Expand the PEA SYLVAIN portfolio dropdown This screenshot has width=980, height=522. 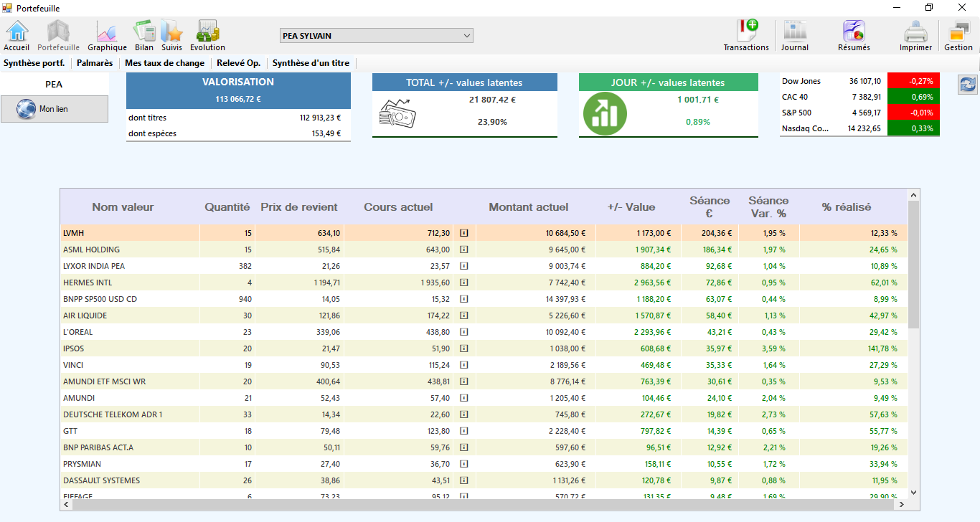377,35
